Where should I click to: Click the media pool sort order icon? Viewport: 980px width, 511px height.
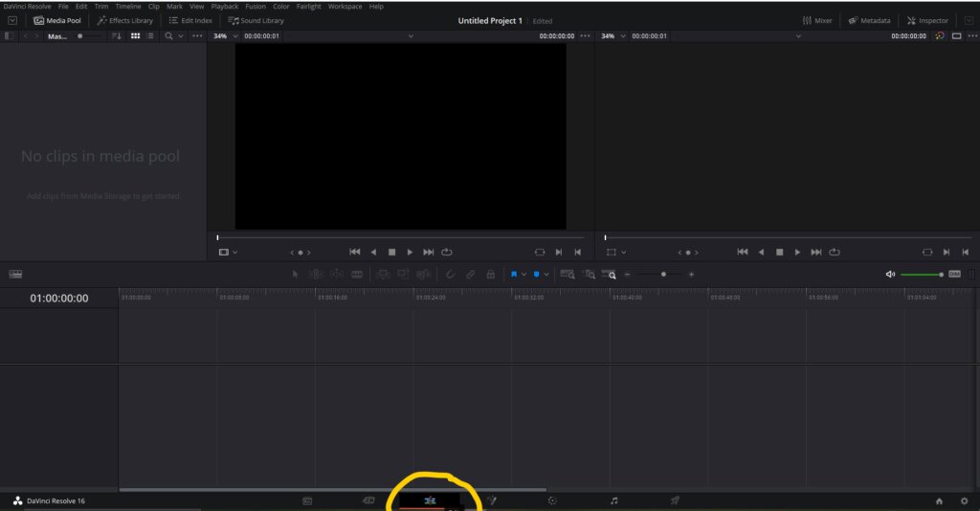116,36
